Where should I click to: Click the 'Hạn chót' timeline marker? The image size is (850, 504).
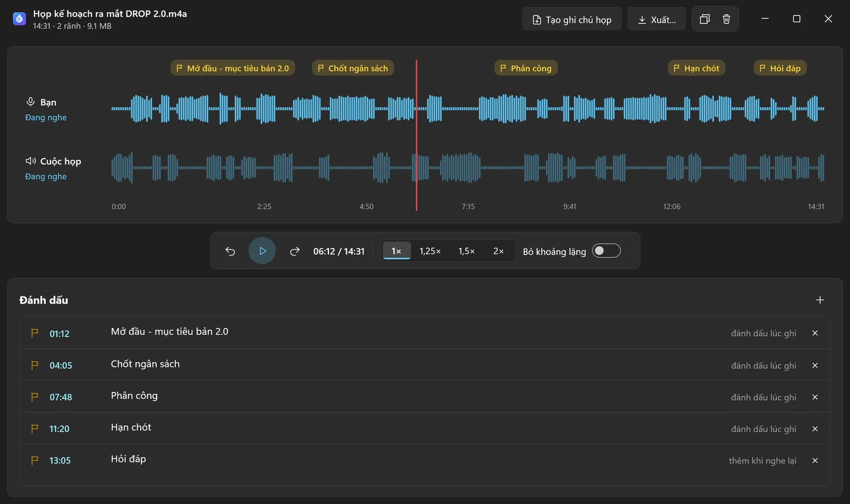click(x=696, y=68)
